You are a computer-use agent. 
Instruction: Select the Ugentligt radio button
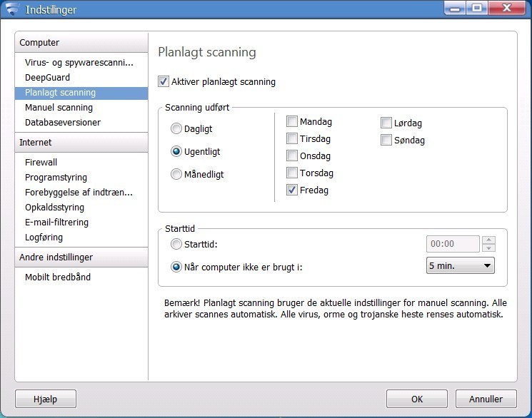click(176, 151)
